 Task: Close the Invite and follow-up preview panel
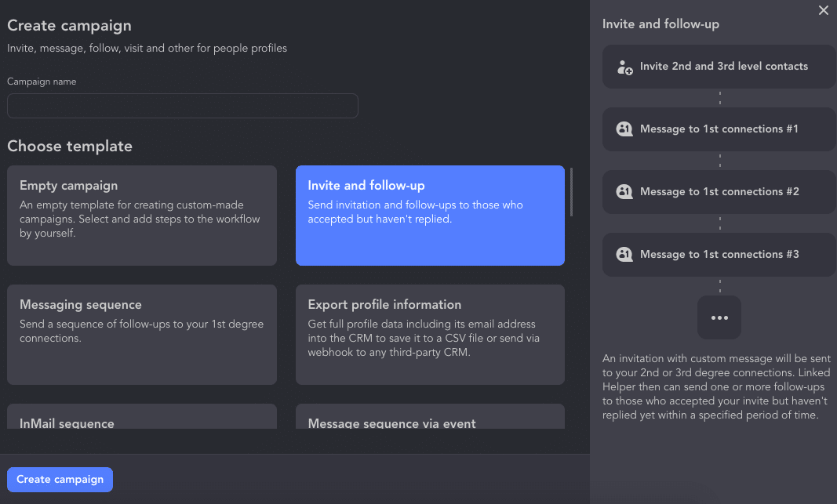click(823, 10)
